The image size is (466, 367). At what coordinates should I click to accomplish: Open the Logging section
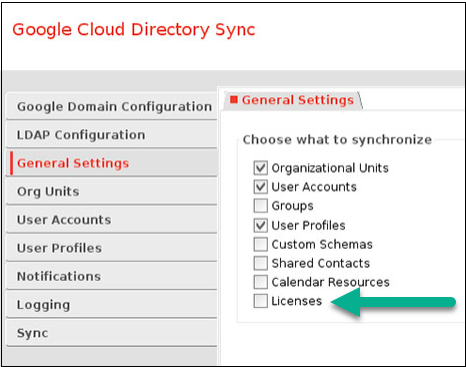click(112, 305)
